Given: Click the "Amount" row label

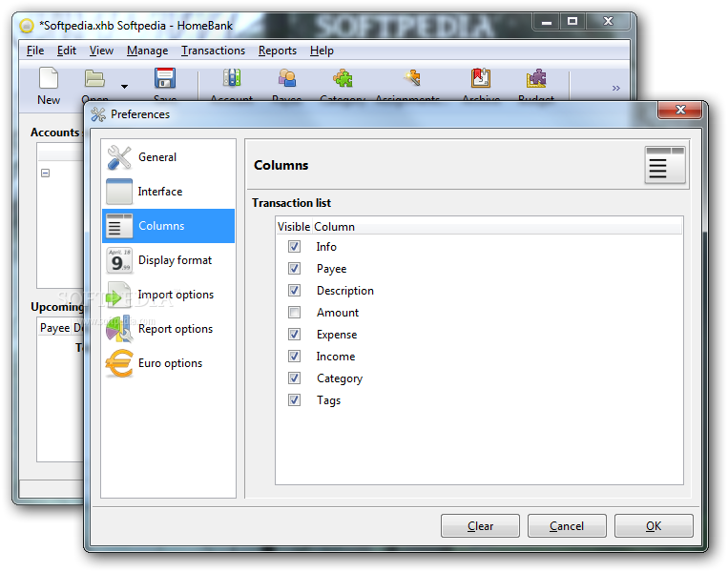Looking at the screenshot, I should click(x=338, y=313).
